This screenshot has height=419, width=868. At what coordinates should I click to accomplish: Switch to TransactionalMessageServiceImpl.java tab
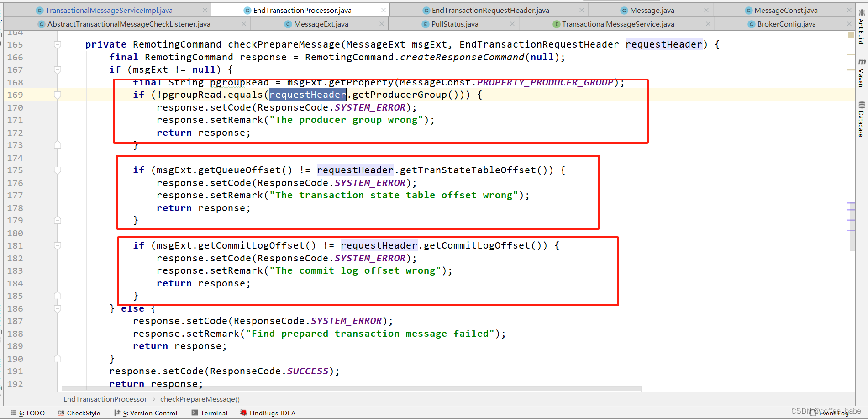click(109, 10)
